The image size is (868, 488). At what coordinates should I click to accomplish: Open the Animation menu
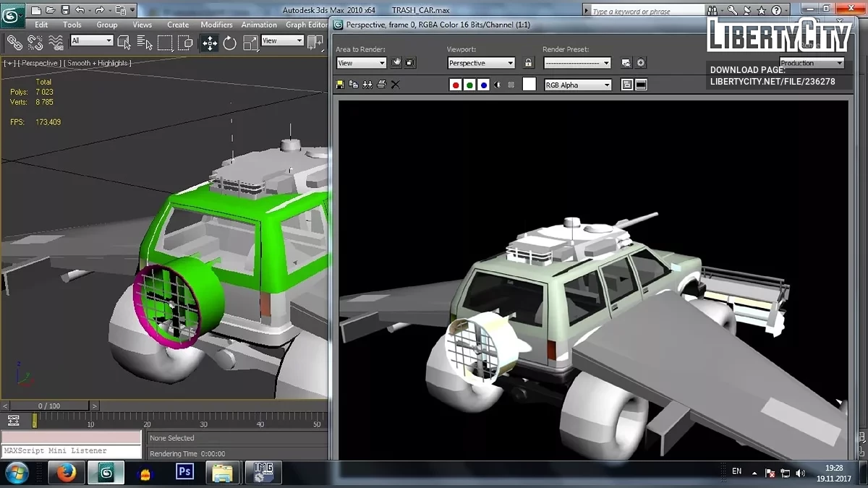(259, 25)
